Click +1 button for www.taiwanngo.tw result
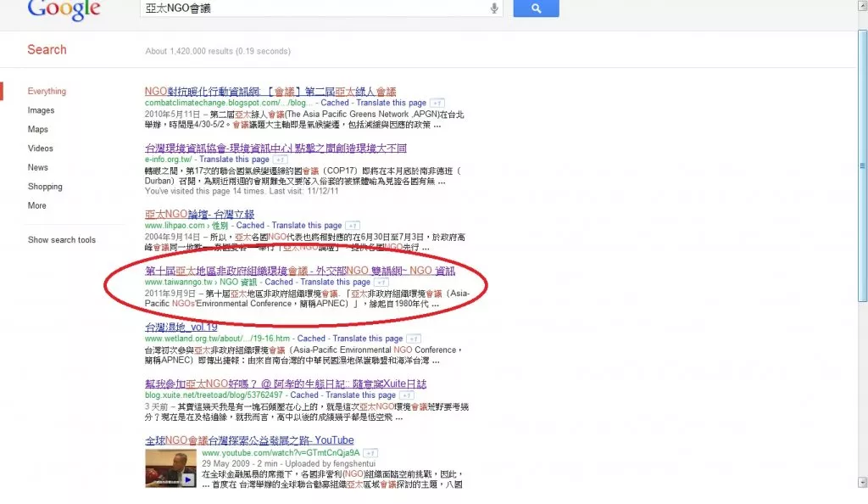The width and height of the screenshot is (868, 504). pos(381,282)
